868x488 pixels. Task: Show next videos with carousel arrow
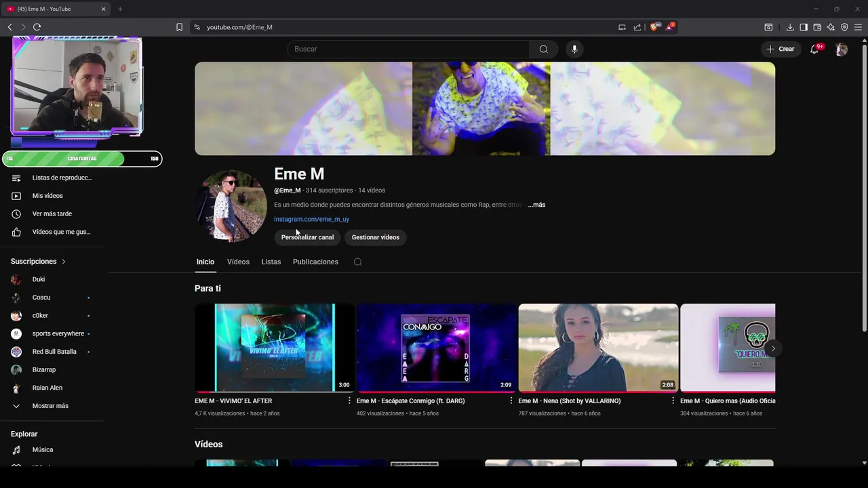(x=773, y=348)
